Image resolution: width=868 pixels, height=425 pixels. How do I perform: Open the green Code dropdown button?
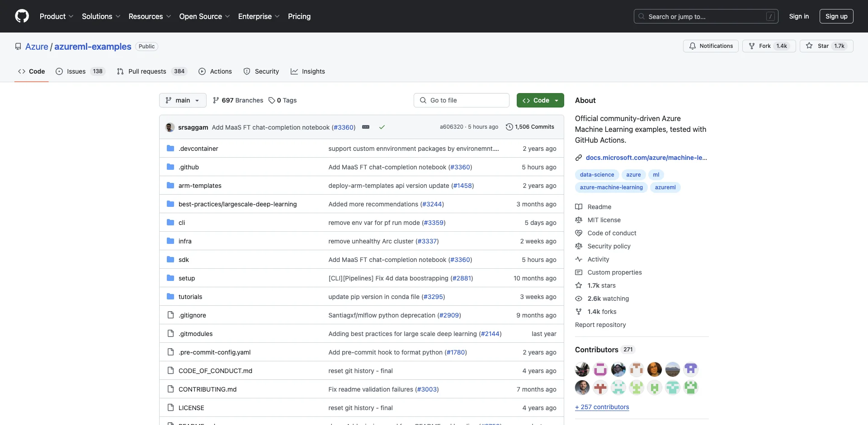[x=540, y=100]
